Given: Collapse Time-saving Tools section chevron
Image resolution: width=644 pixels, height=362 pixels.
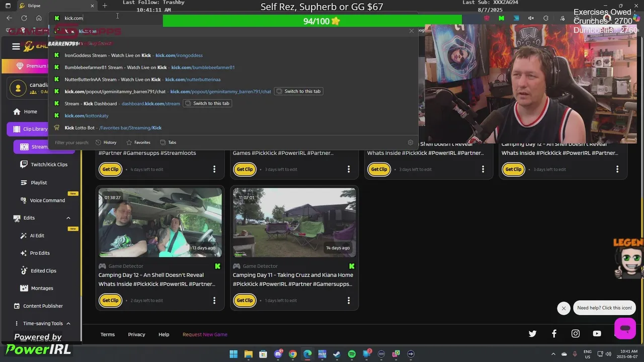Looking at the screenshot, I should (68, 323).
